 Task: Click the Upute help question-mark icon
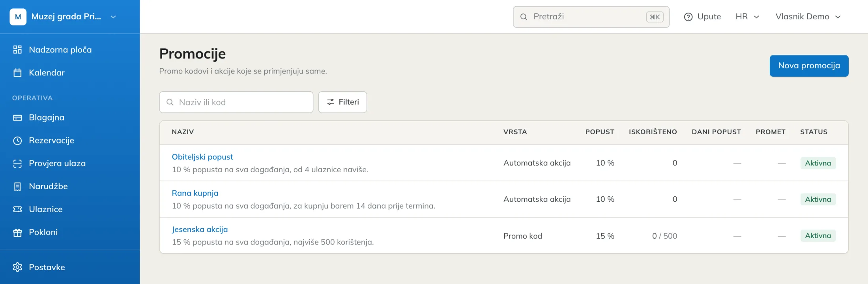(688, 17)
